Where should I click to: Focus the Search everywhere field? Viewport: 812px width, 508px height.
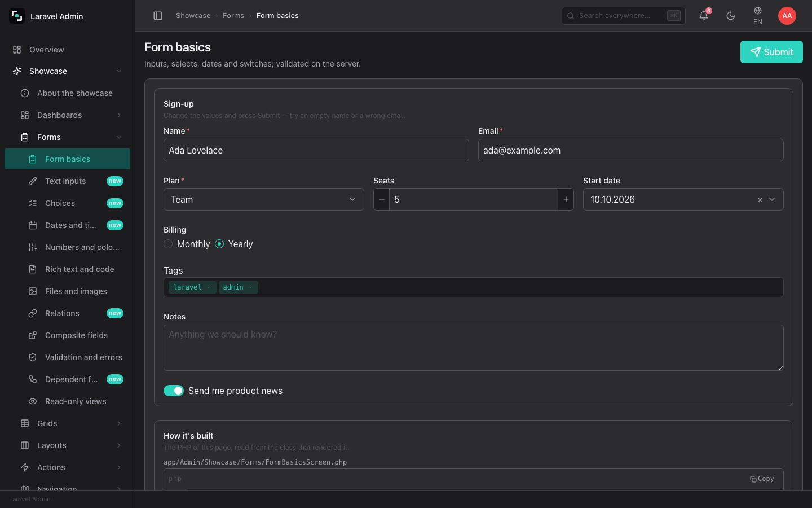pos(624,16)
